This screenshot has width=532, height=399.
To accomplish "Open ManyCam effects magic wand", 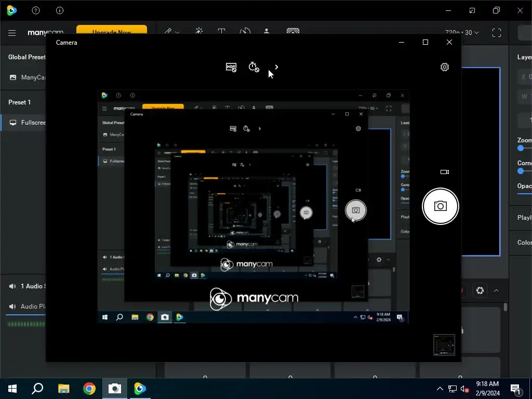I will click(x=199, y=31).
